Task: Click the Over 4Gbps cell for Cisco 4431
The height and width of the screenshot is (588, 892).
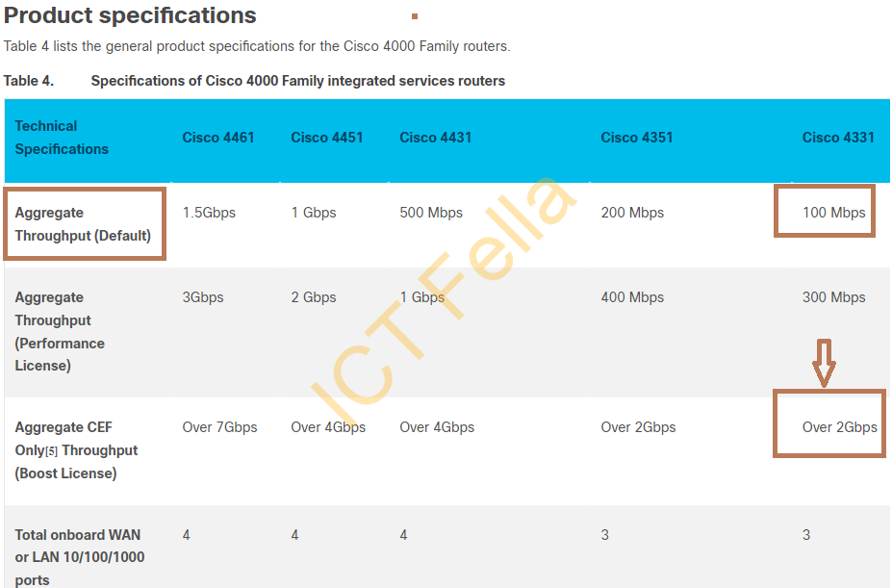Action: click(437, 427)
